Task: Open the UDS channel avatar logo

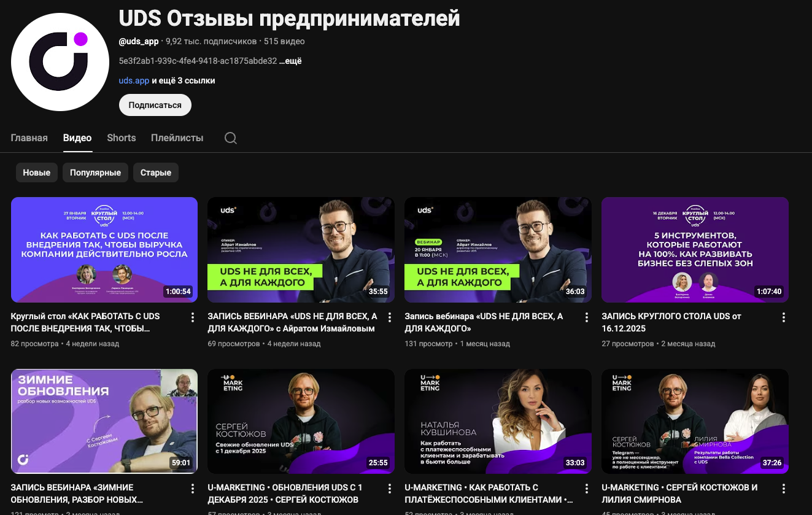Action: point(60,61)
